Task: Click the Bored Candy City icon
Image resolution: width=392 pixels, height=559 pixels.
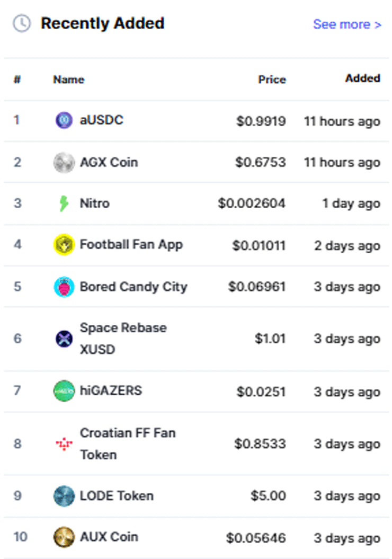Action: [x=64, y=287]
